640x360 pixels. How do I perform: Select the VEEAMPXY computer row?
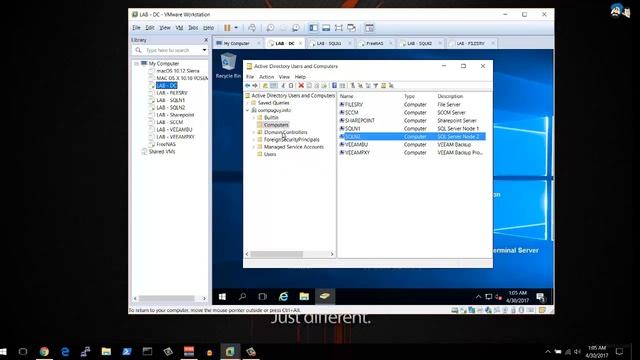point(412,152)
